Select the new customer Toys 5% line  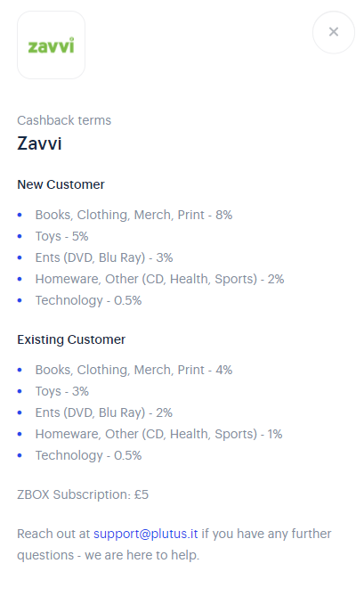click(62, 236)
